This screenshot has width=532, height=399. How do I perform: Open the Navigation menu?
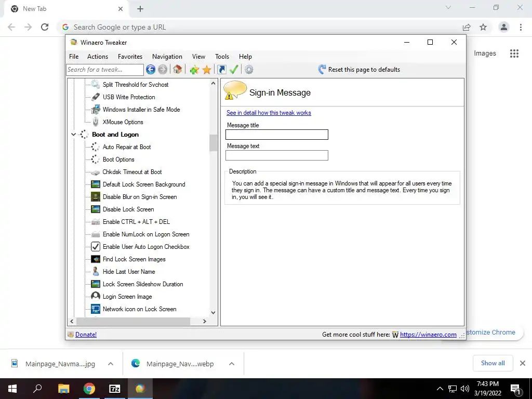coord(167,57)
